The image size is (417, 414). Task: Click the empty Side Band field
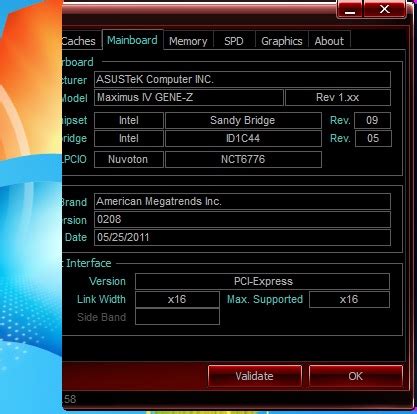pos(177,317)
